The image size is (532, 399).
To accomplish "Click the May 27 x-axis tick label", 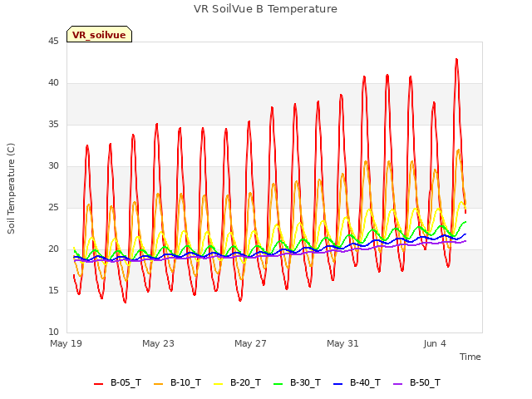I will click(x=250, y=343).
